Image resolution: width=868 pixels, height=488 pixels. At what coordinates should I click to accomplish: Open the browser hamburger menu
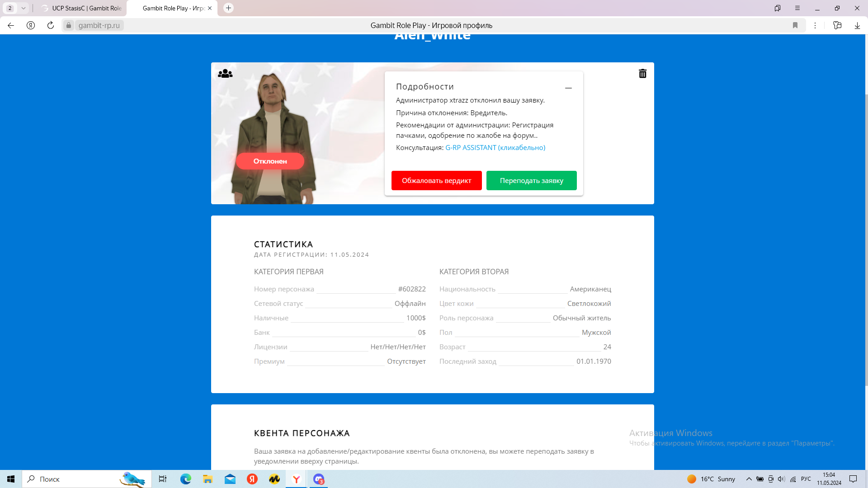pos(797,8)
